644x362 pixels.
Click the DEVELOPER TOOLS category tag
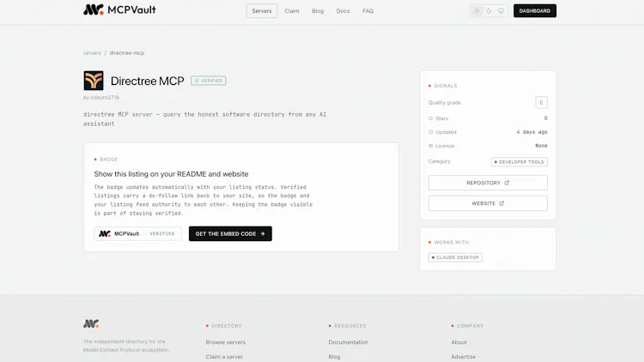tap(519, 162)
